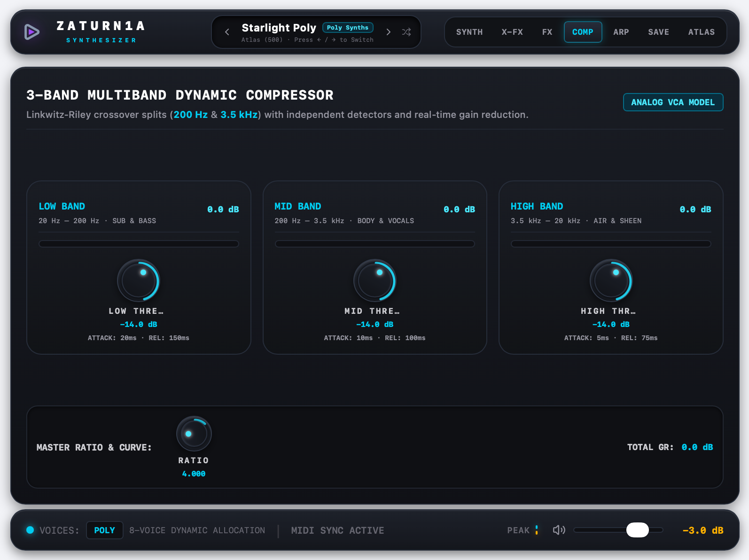Click the master Ratio knob
The height and width of the screenshot is (560, 749).
click(x=194, y=434)
